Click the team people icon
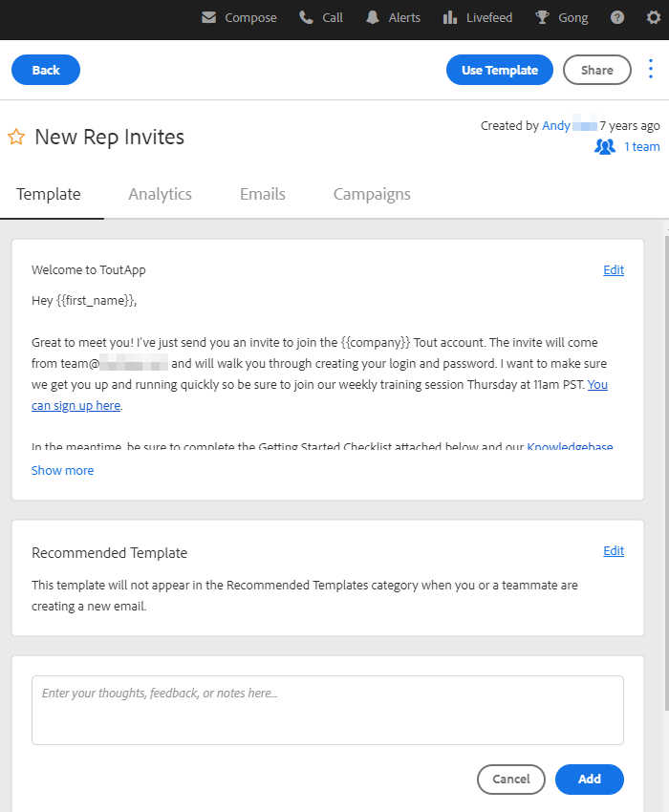Viewport: 669px width, 812px height. [x=605, y=147]
